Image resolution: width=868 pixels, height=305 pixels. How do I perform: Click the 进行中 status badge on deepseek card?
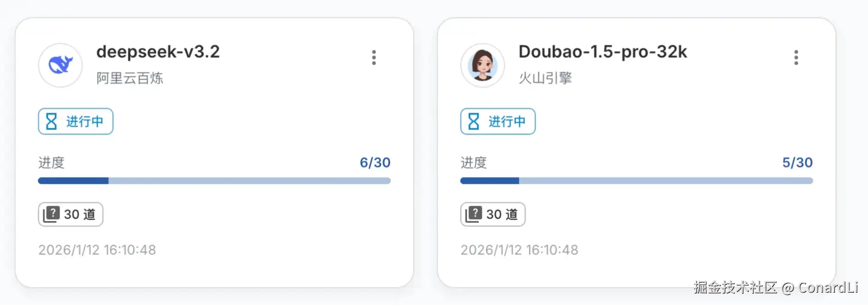pos(76,122)
